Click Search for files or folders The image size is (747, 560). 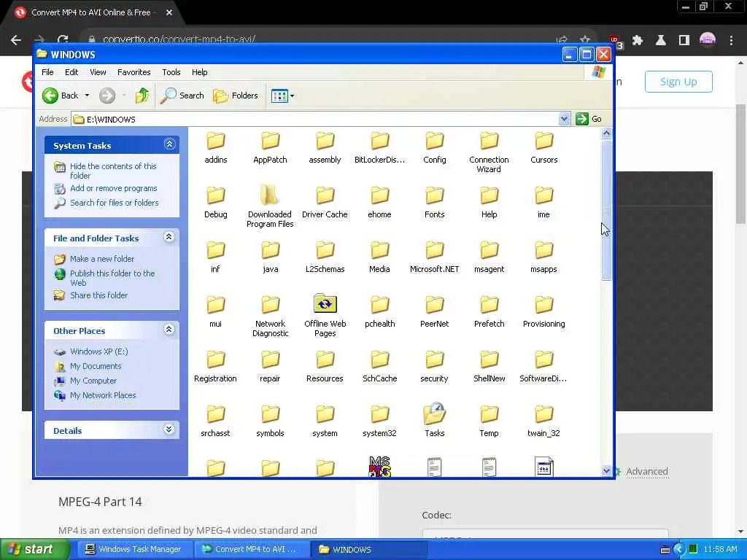pos(115,203)
